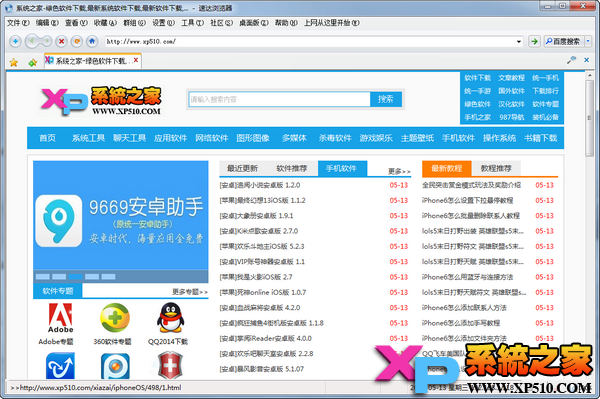Add to favorites with the green star icon
The width and height of the screenshot is (600, 399).
coord(33,62)
